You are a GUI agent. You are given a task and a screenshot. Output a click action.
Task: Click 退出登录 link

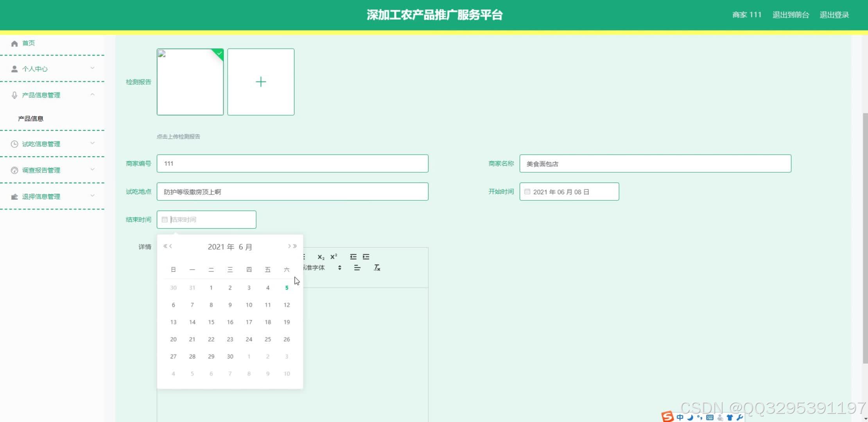tap(834, 15)
